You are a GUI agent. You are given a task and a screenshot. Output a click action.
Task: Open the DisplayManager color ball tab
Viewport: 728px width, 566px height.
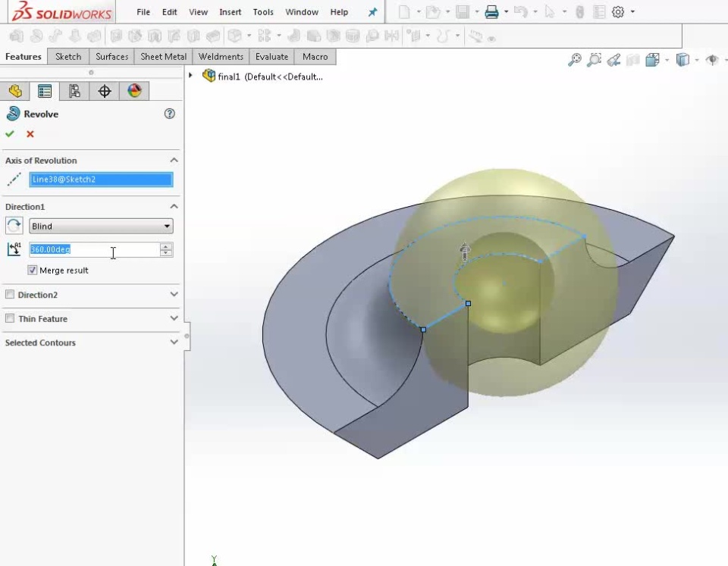(x=134, y=91)
